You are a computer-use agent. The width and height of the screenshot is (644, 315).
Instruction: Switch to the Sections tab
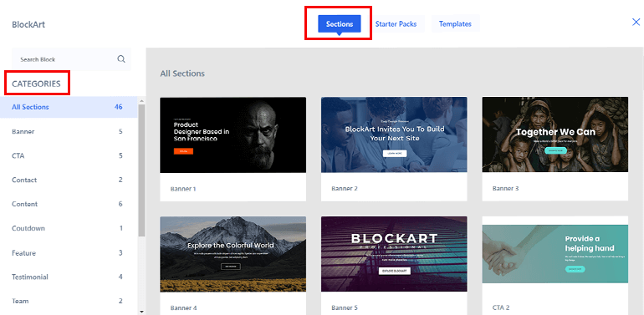[x=340, y=23]
